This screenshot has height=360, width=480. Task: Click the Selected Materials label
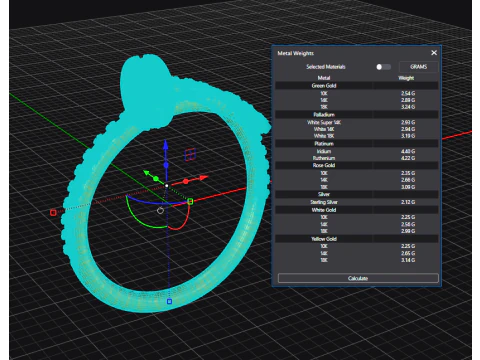[326, 67]
